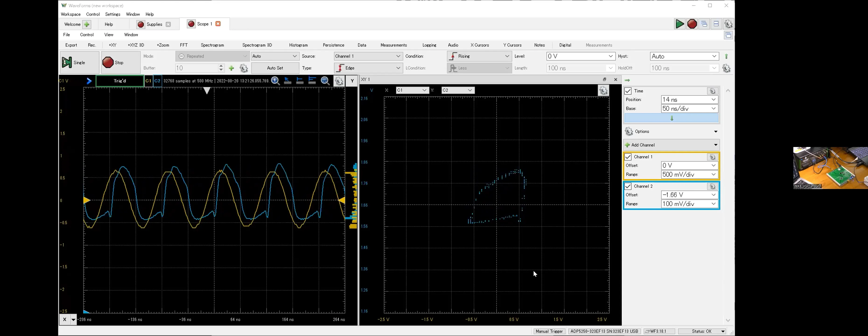This screenshot has width=868, height=336.
Task: Open the trigger Condition Rising dropdown
Action: pos(479,56)
